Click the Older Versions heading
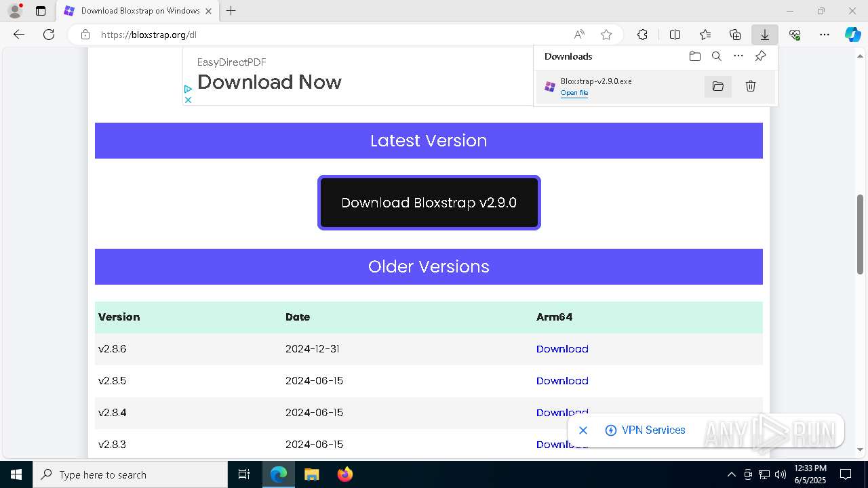 429,266
